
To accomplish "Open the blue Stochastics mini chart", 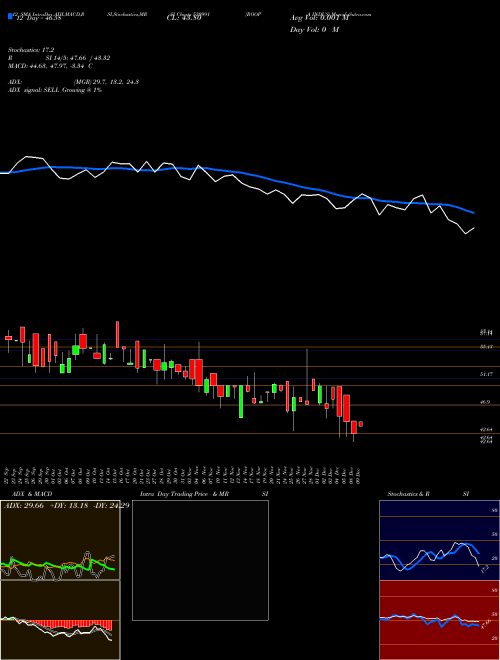I will click(439, 540).
